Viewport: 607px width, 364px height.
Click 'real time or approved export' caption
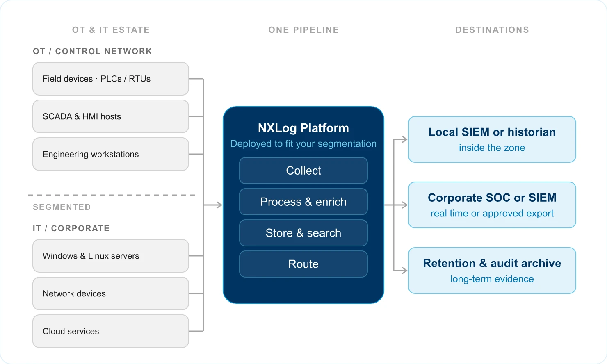pos(492,214)
